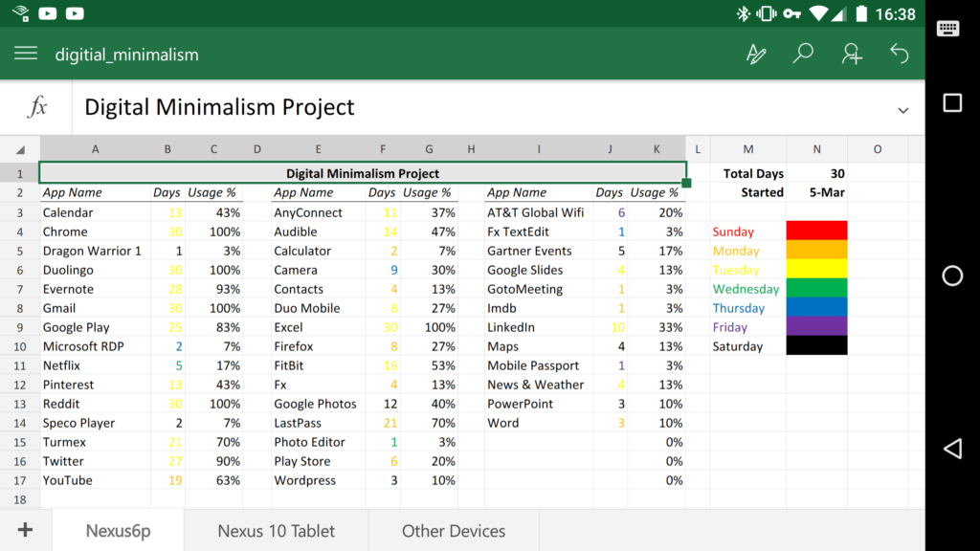The image size is (980, 551).
Task: Select the Started date 5-Mar cell
Action: pyautogui.click(x=816, y=192)
